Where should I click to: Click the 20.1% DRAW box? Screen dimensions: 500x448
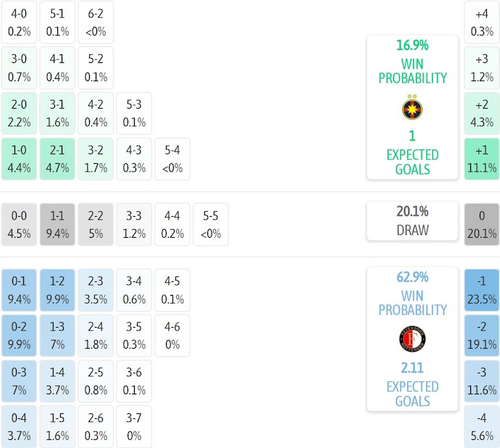(412, 221)
